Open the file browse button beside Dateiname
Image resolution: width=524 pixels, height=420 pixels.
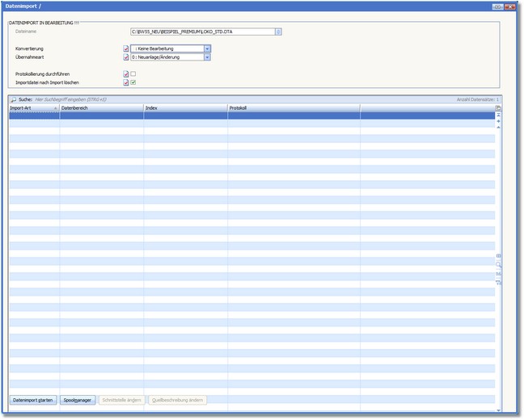[278, 32]
